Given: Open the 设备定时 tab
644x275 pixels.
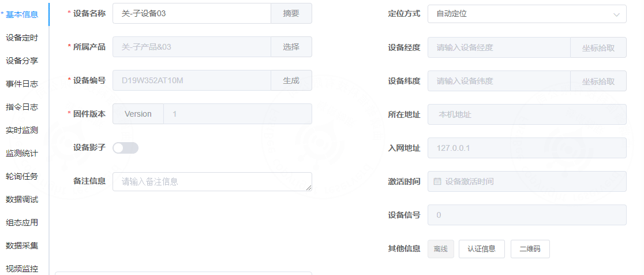Looking at the screenshot, I should point(22,38).
